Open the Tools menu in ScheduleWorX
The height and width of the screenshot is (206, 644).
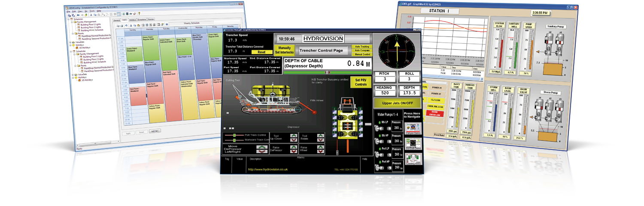pyautogui.click(x=92, y=11)
